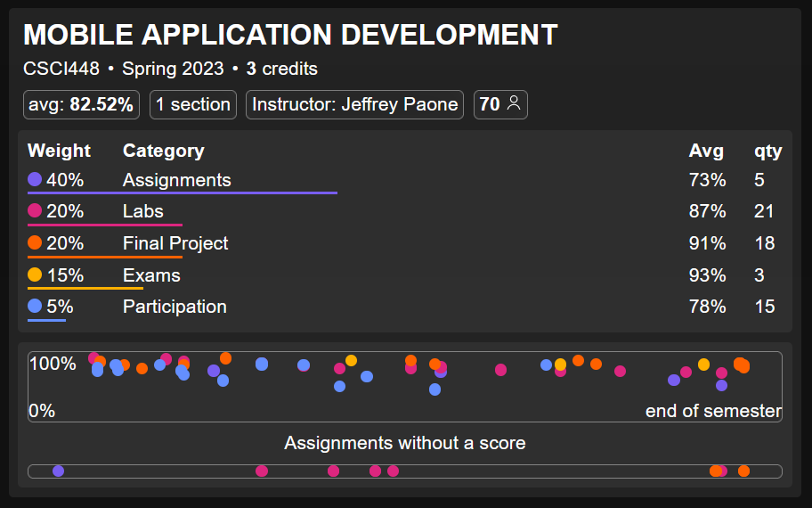
Task: Click the Exams category name
Action: point(151,275)
